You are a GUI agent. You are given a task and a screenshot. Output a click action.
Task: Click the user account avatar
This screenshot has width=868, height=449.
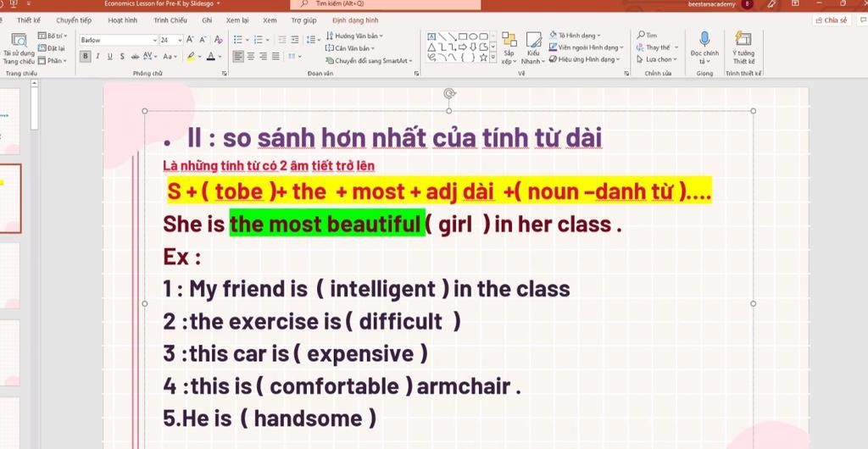[x=748, y=4]
